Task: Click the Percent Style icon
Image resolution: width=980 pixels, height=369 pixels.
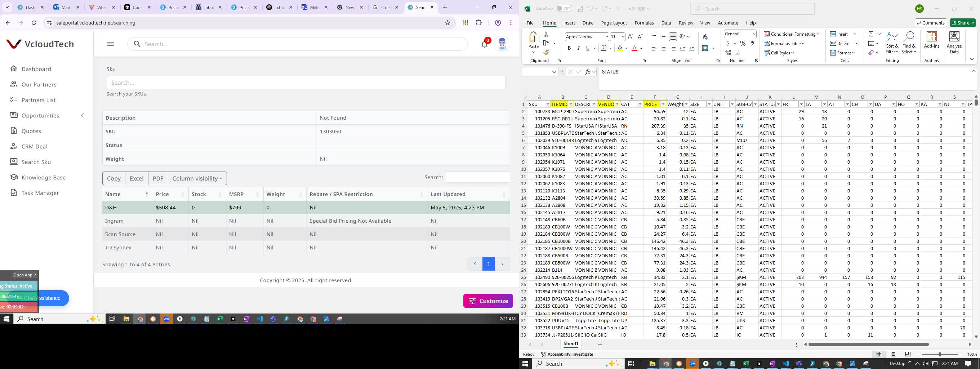Action: 743,43
